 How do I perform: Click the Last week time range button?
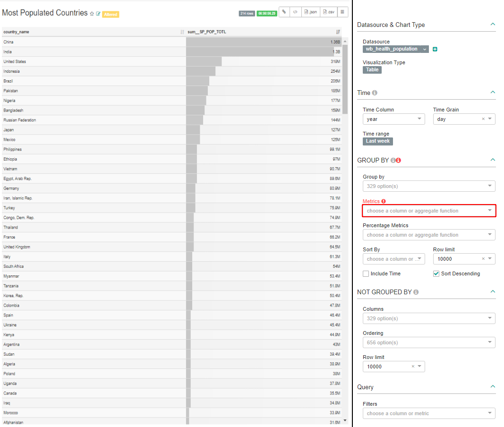378,141
